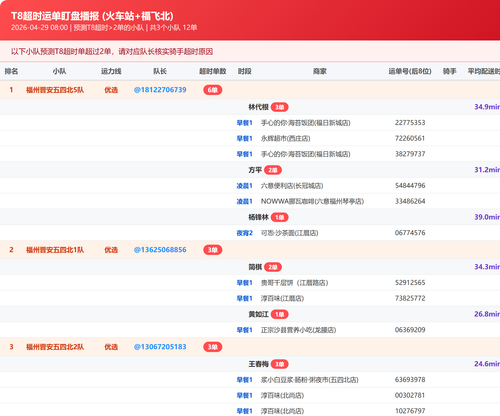This screenshot has height=416, width=500.
Task: Select the 排名 column header
Action: 11,71
